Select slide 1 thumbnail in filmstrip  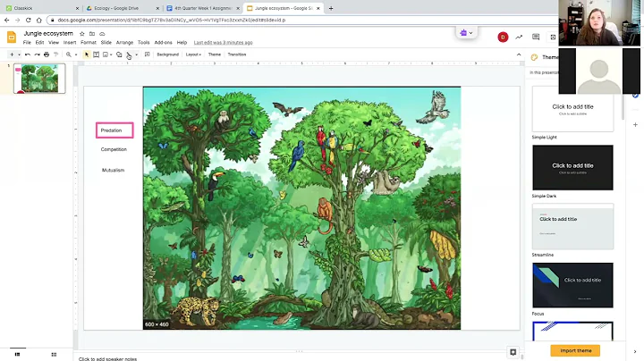click(x=39, y=79)
